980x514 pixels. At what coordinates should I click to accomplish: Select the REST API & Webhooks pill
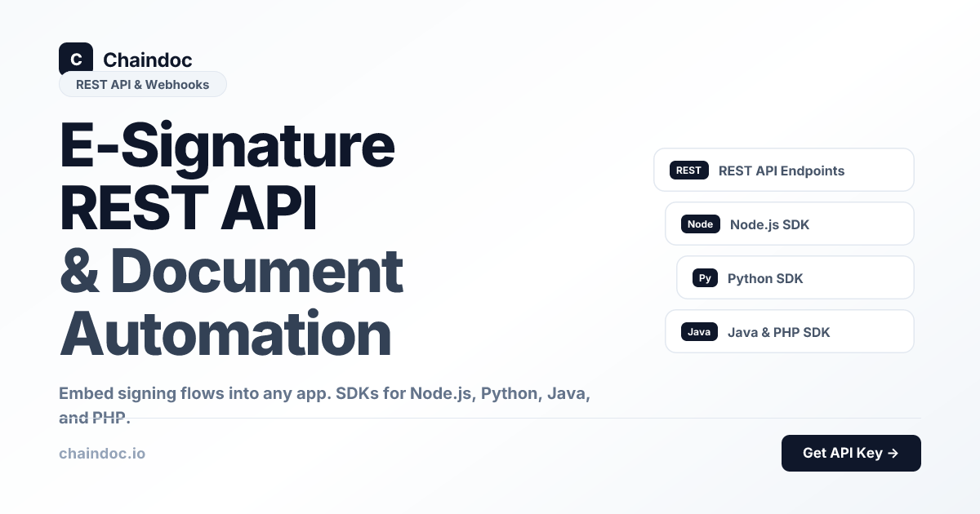click(143, 84)
